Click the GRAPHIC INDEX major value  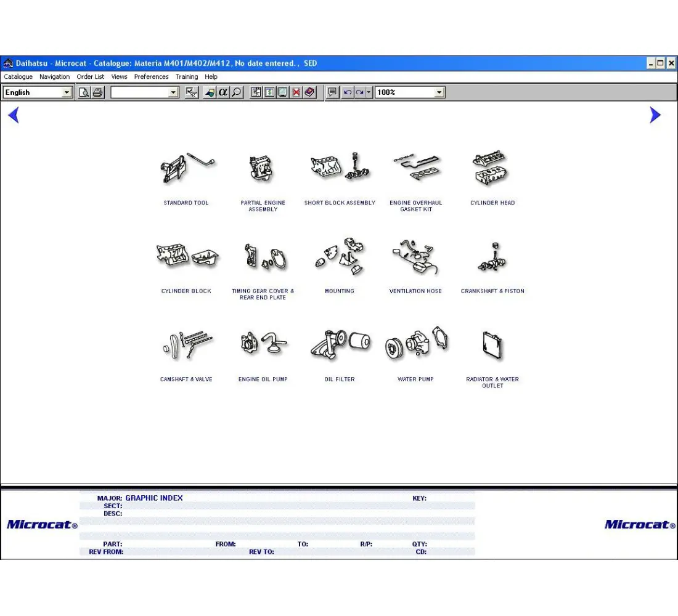(154, 498)
